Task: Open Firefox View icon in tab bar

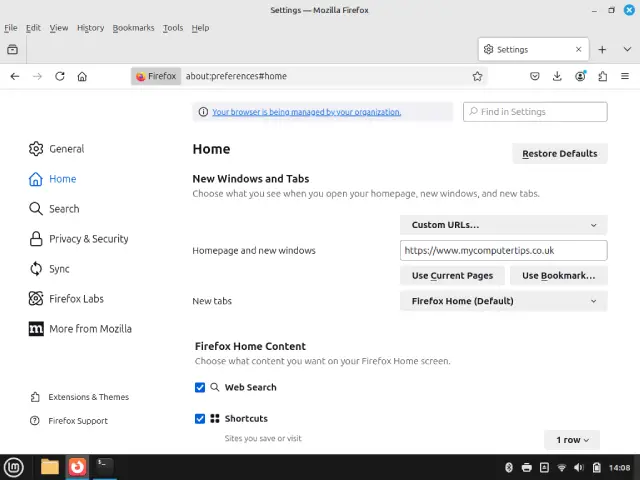Action: pyautogui.click(x=13, y=49)
